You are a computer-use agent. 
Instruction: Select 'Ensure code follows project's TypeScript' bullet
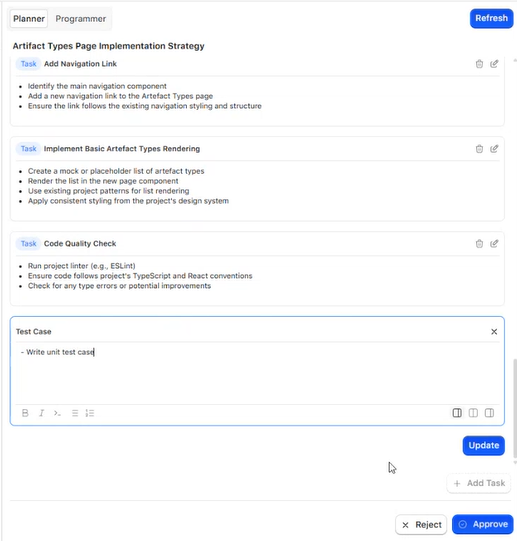[x=140, y=276]
